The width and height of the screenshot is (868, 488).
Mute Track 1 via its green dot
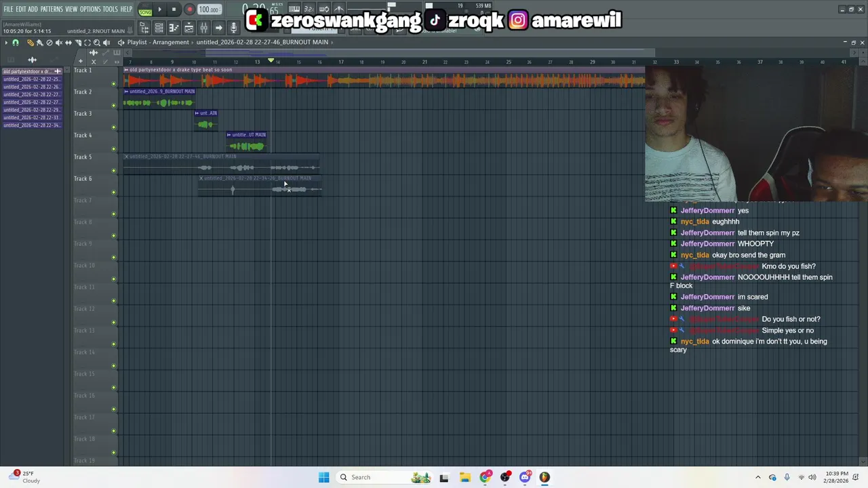(x=113, y=84)
